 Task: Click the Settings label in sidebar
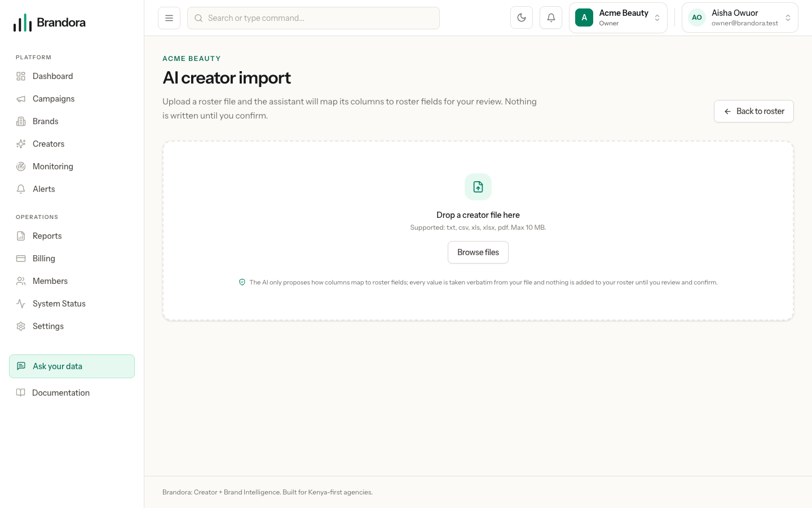tap(48, 326)
